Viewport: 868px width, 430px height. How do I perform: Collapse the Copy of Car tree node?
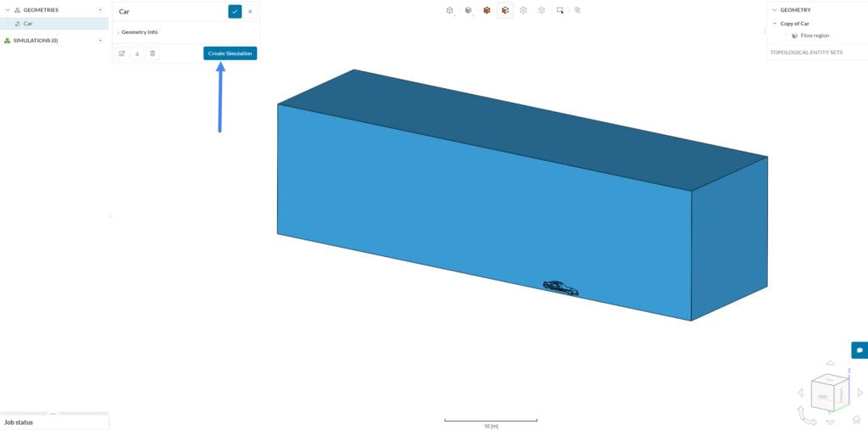(x=775, y=23)
